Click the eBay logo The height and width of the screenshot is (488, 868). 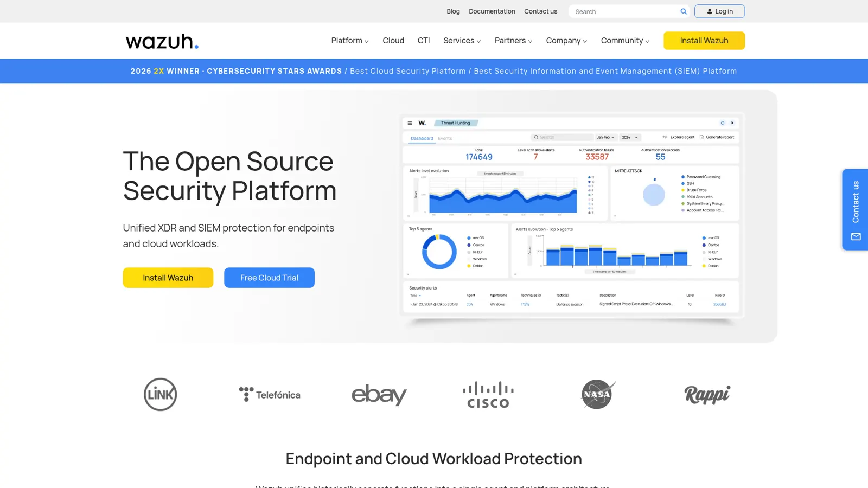[379, 395]
